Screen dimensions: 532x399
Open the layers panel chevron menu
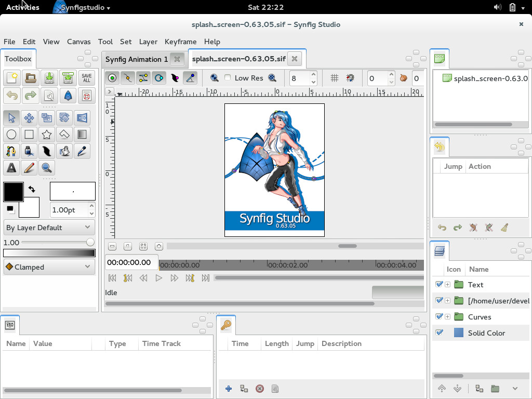point(515,389)
